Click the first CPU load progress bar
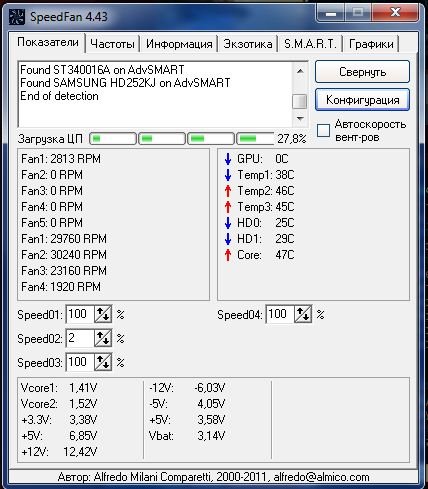The height and width of the screenshot is (489, 428). pyautogui.click(x=113, y=139)
